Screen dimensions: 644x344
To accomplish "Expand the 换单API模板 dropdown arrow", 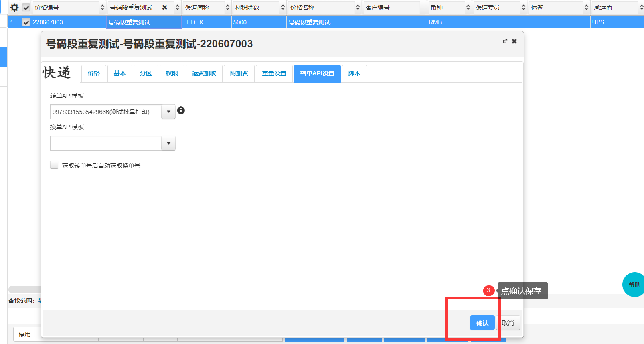I will pos(168,143).
